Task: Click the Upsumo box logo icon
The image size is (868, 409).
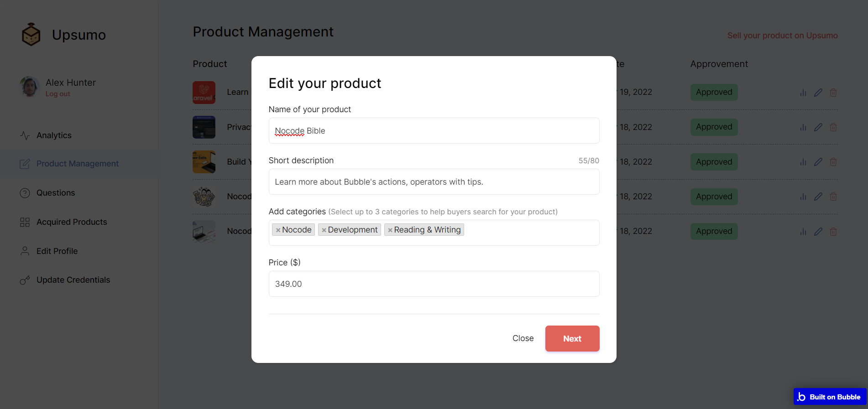Action: [31, 35]
